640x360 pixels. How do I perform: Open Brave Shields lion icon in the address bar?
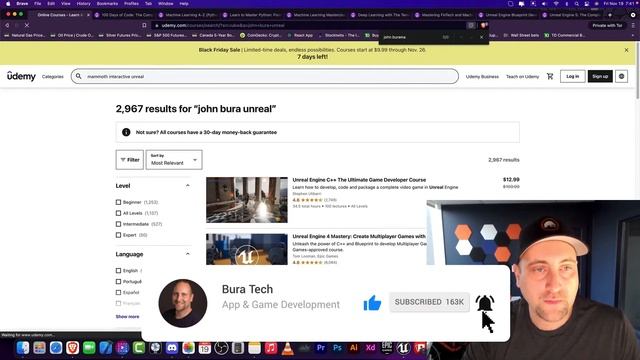coord(484,25)
